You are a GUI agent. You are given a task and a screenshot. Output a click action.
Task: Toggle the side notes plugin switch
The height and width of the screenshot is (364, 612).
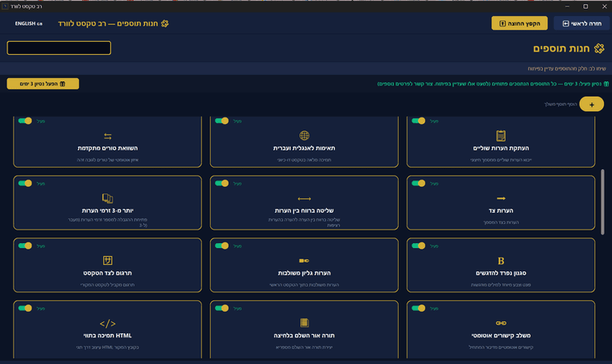tap(418, 183)
